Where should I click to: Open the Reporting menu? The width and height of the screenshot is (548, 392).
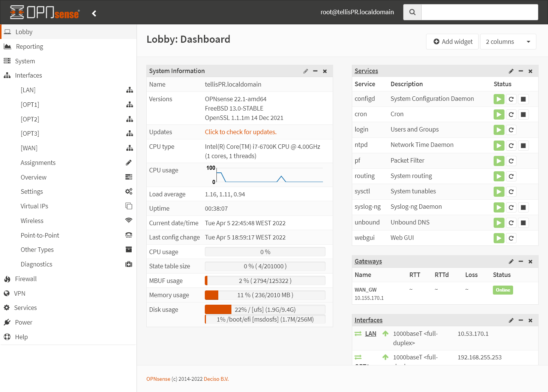(x=29, y=46)
